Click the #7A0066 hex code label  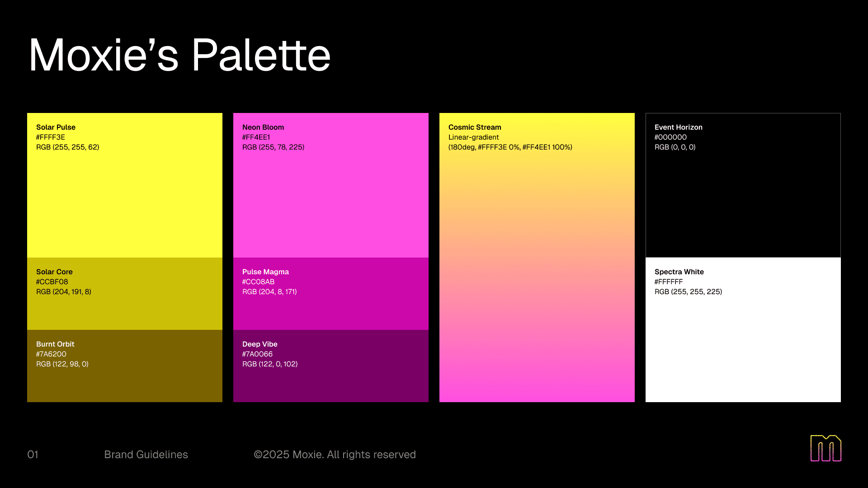(x=257, y=354)
